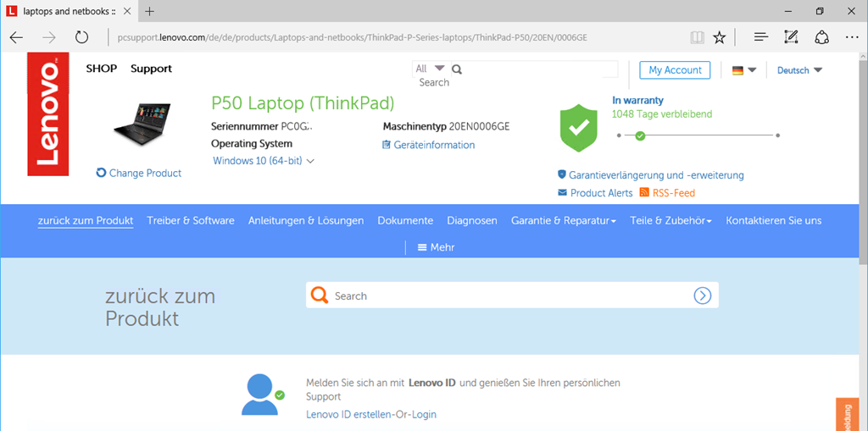Screen dimensions: 868x431
Task: Open the Change Product link
Action: tap(139, 173)
